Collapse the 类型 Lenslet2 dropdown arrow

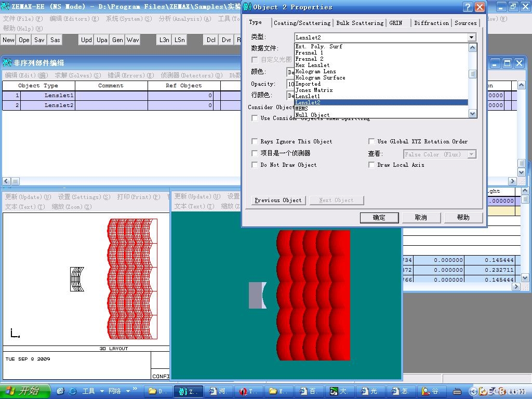472,37
